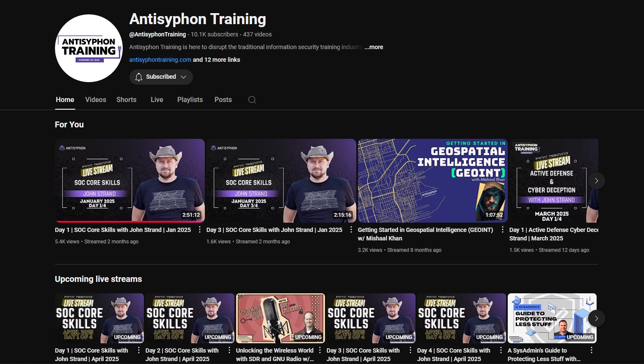This screenshot has width=644, height=364.
Task: Open the Shorts tab
Action: coord(127,100)
